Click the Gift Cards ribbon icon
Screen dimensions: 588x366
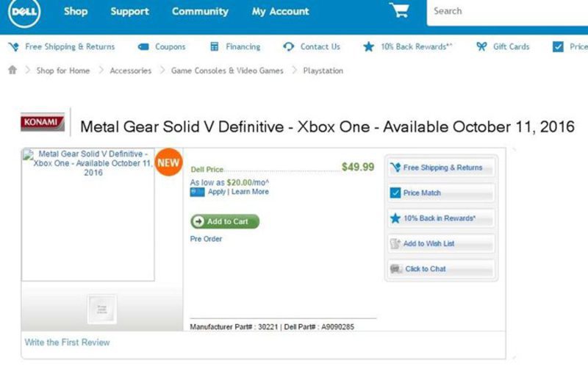(x=481, y=46)
